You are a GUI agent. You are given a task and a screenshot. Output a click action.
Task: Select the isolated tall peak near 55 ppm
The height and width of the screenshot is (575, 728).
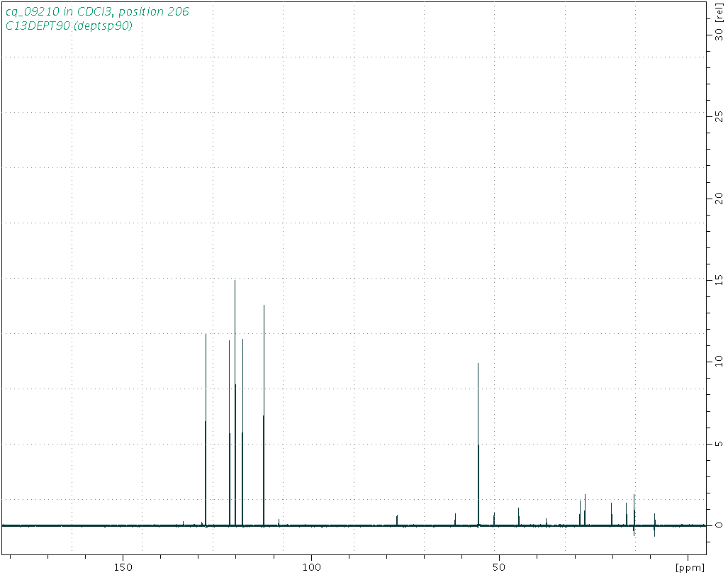pyautogui.click(x=478, y=444)
